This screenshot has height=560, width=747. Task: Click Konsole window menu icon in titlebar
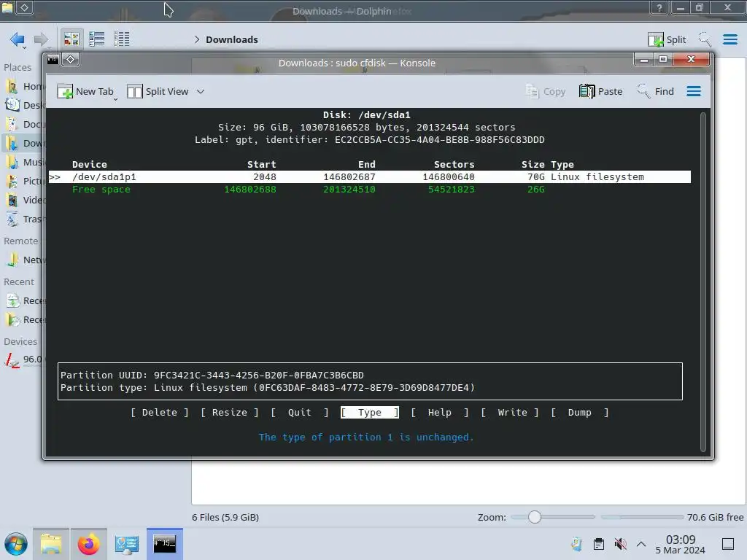pyautogui.click(x=53, y=60)
